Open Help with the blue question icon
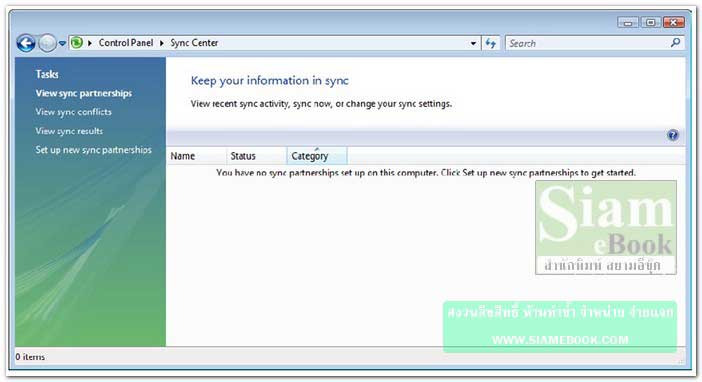 tap(672, 135)
